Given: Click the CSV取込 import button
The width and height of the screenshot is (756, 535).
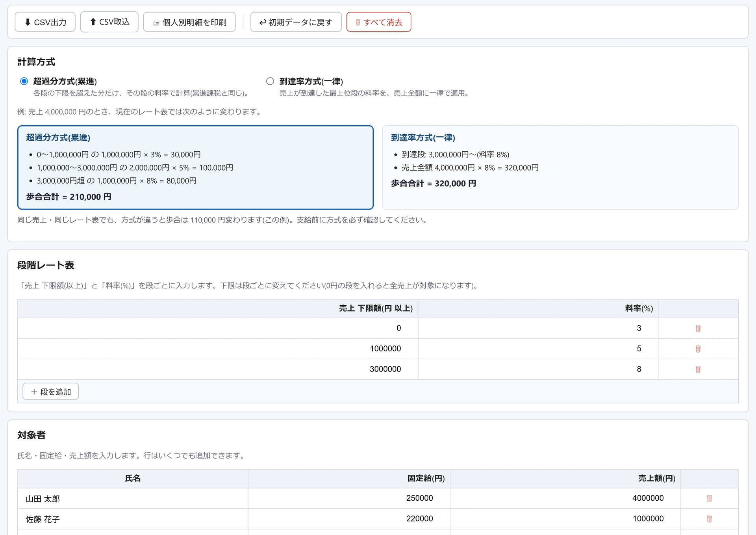Looking at the screenshot, I should point(109,22).
